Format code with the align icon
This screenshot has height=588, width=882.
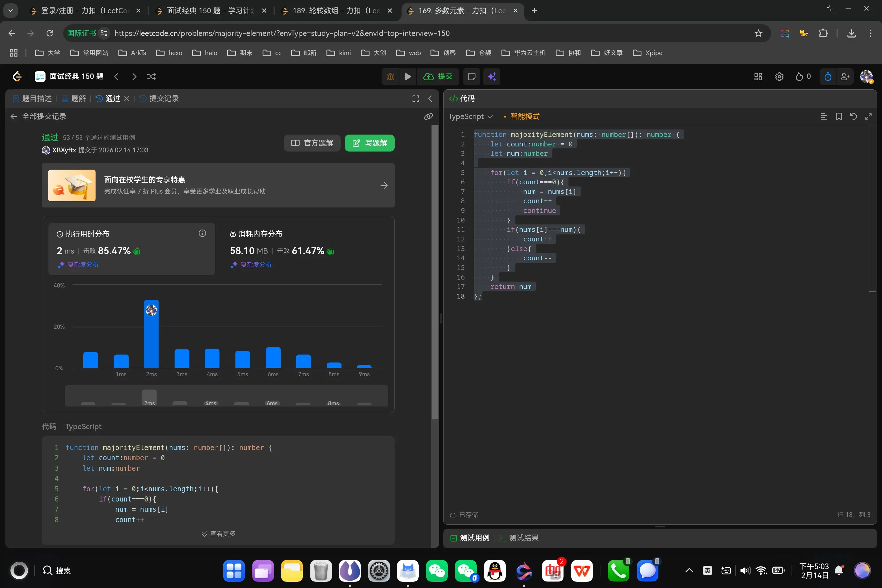pos(824,117)
